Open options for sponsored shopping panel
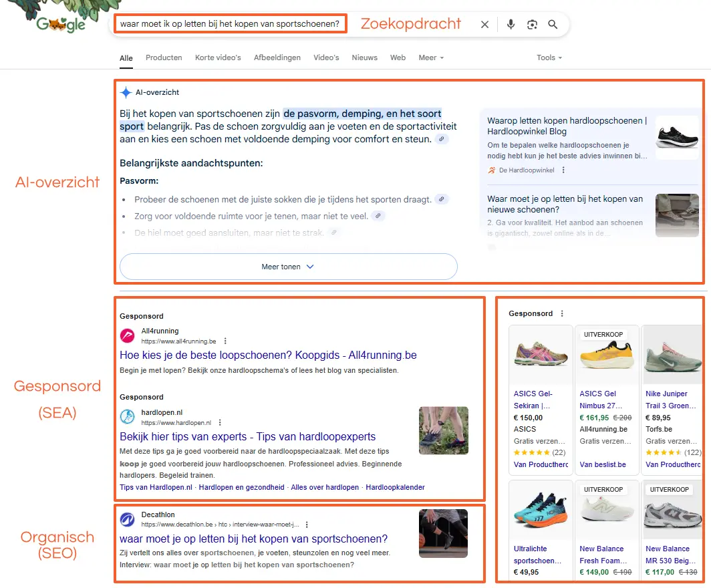711x588 pixels. (x=562, y=313)
